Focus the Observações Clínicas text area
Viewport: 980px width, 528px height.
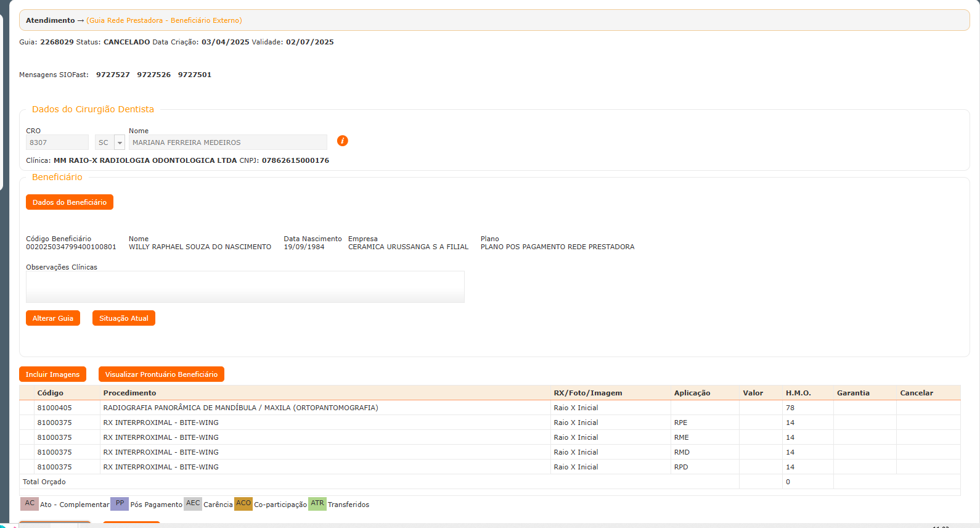tap(245, 287)
